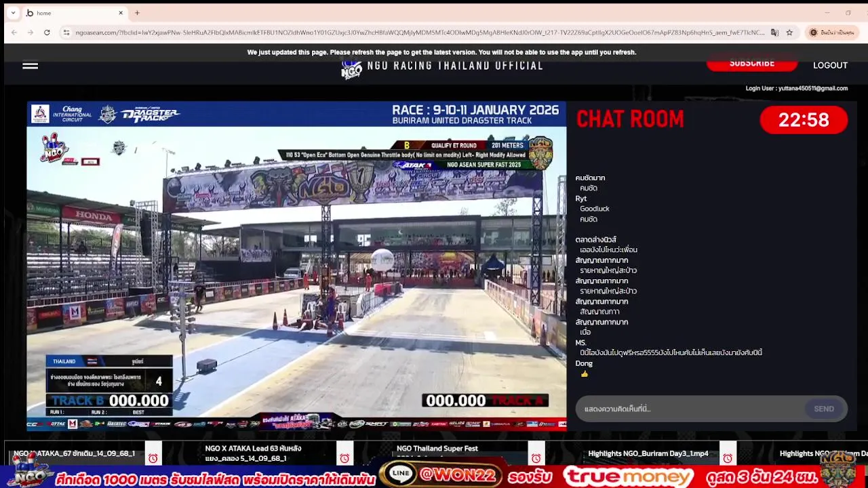Open Highlights NGO_Buriram Day3_1.mp4 video
The height and width of the screenshot is (488, 868).
[648, 453]
